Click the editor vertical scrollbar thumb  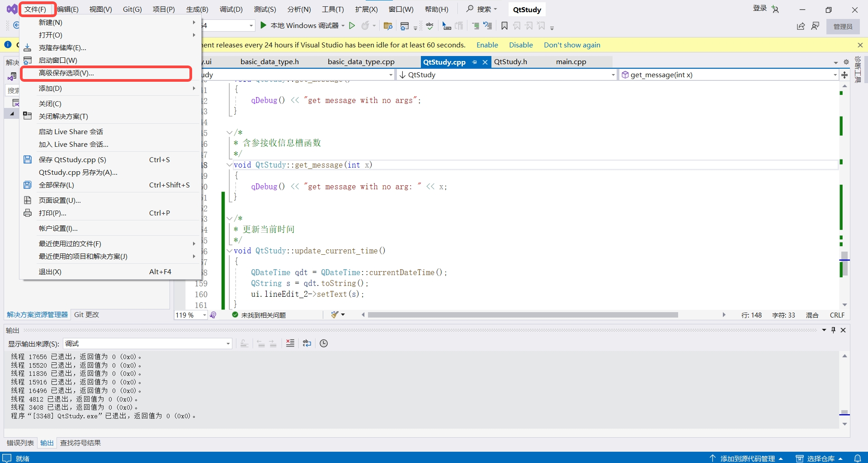[844, 264]
